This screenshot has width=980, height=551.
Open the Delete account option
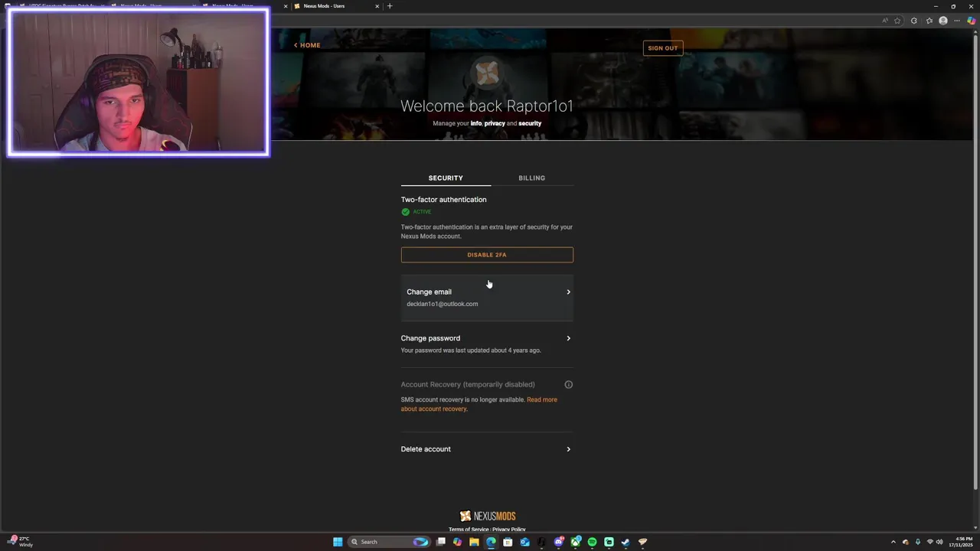[487, 449]
